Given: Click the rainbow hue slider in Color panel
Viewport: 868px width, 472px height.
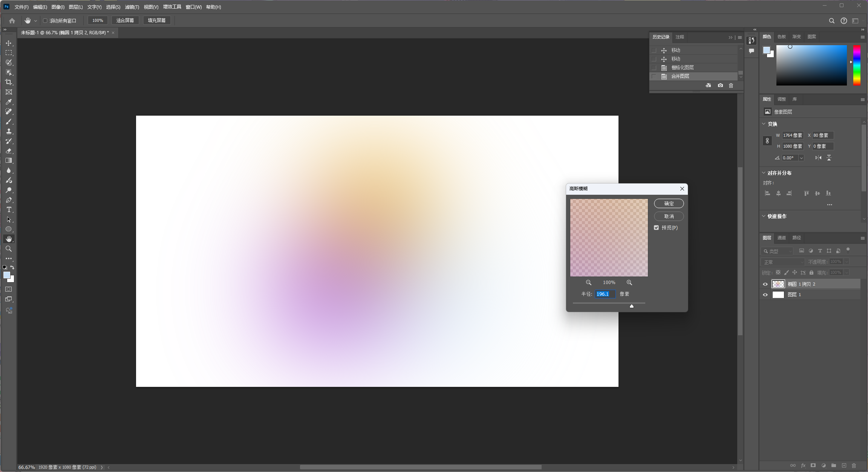Looking at the screenshot, I should pos(857,65).
